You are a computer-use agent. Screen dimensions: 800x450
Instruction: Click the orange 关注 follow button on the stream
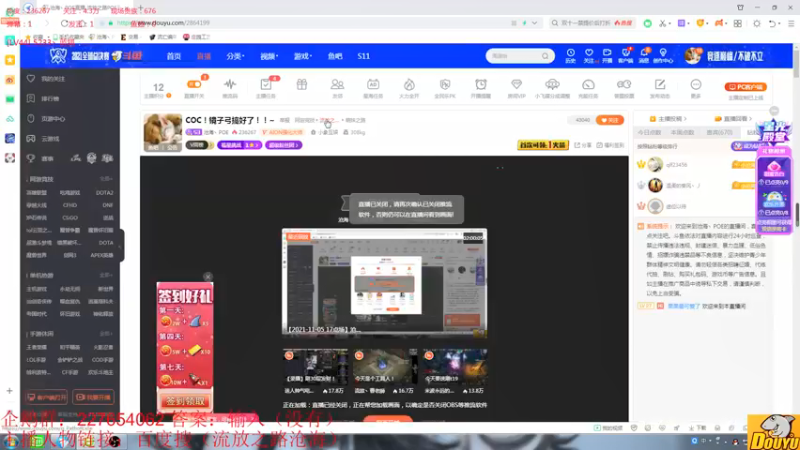(610, 120)
